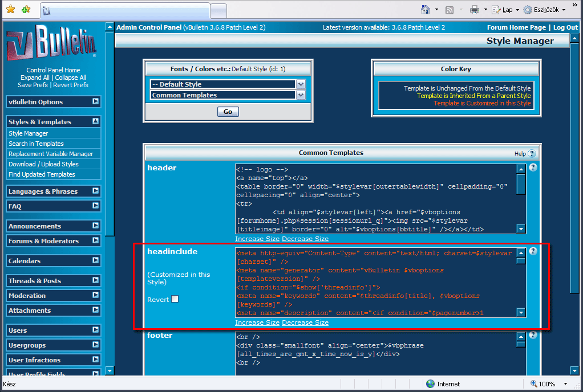This screenshot has height=392, width=583.
Task: Open the Default Style dropdown
Action: 301,84
